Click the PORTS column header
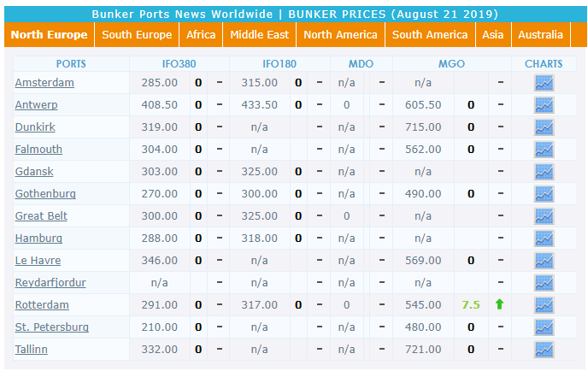 [71, 64]
